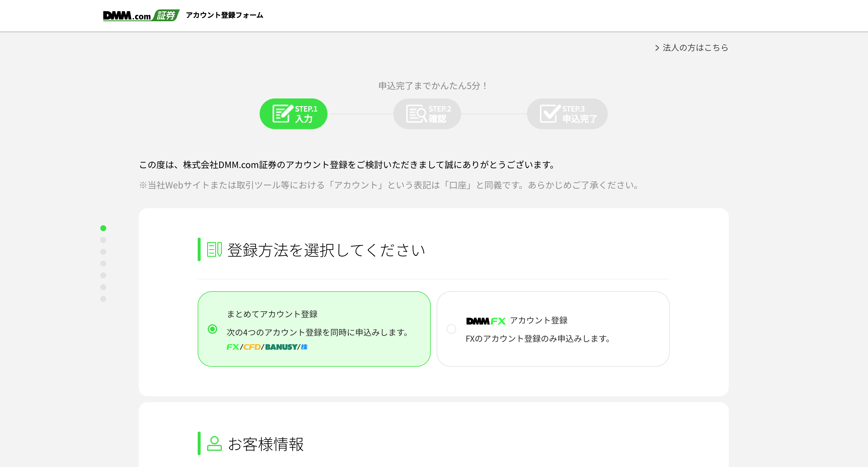Click the STEP.1 入力 pencil form icon
Viewport: 868px width, 467px height.
[282, 114]
